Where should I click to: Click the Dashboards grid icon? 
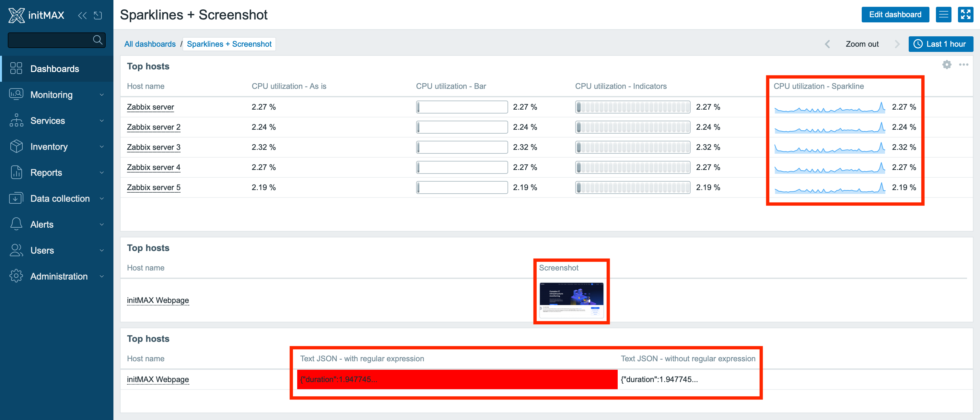tap(16, 68)
